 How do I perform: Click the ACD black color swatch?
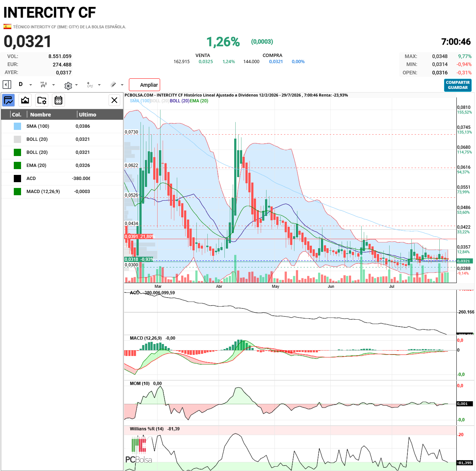tap(17, 179)
